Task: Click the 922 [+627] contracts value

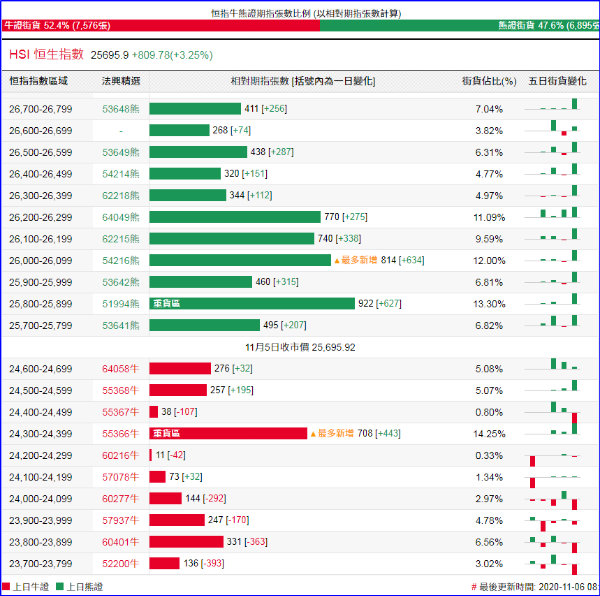Action: [380, 303]
